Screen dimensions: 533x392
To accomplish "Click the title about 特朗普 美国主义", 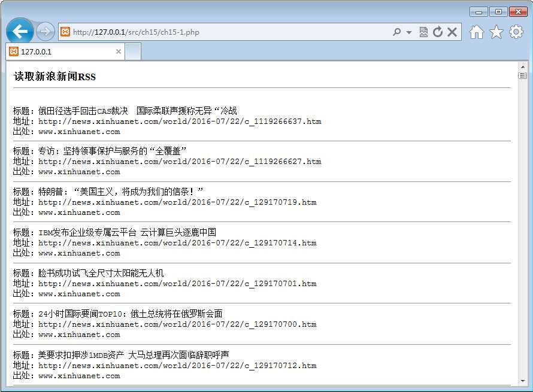I will point(120,192).
